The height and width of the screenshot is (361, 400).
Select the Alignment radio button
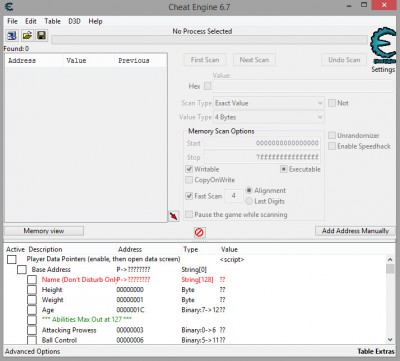tap(249, 190)
